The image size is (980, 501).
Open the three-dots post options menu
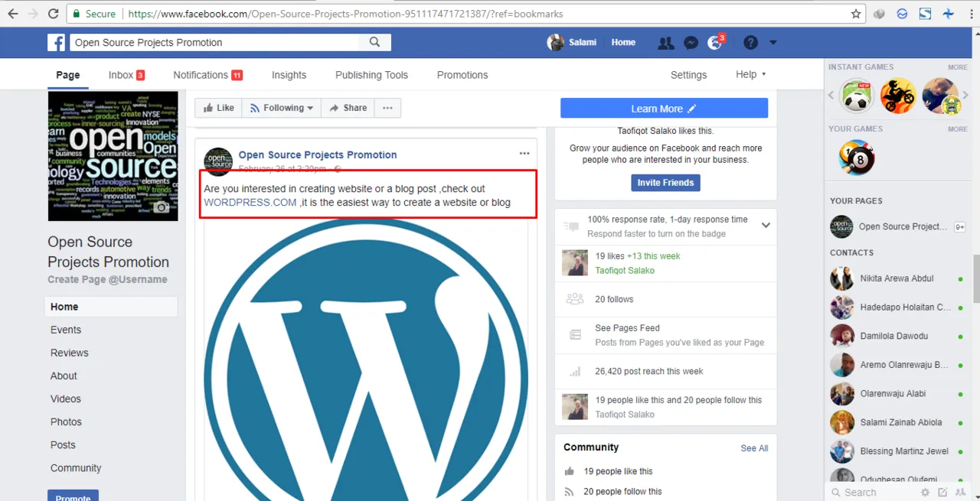click(x=524, y=154)
